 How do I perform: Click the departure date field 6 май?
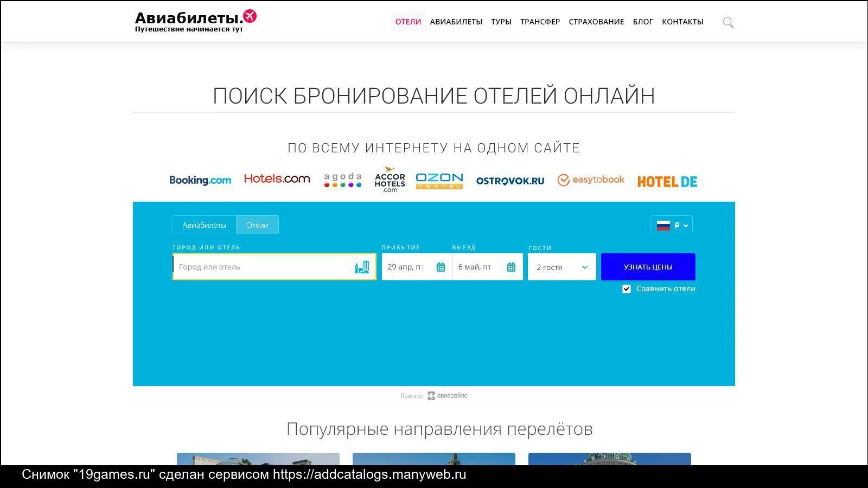click(x=488, y=267)
